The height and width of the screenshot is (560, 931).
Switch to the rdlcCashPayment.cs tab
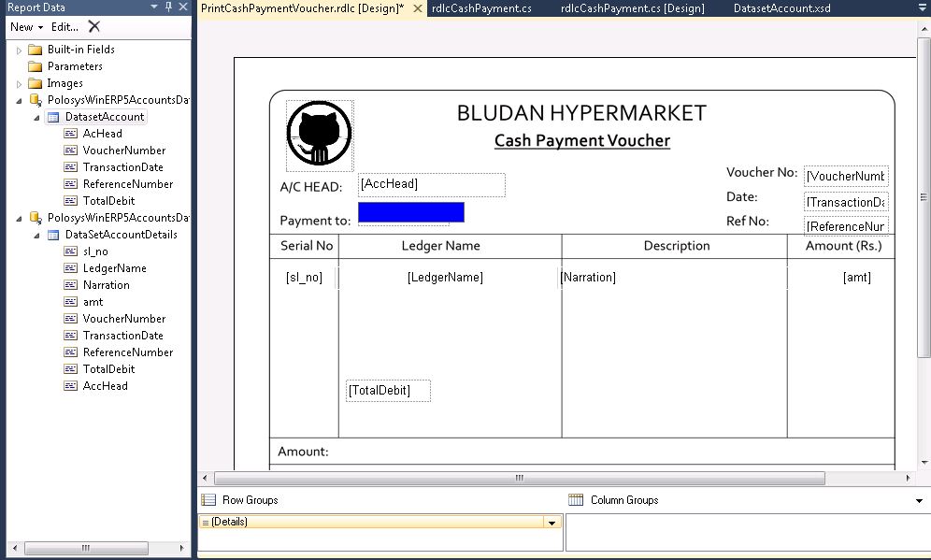[x=481, y=8]
